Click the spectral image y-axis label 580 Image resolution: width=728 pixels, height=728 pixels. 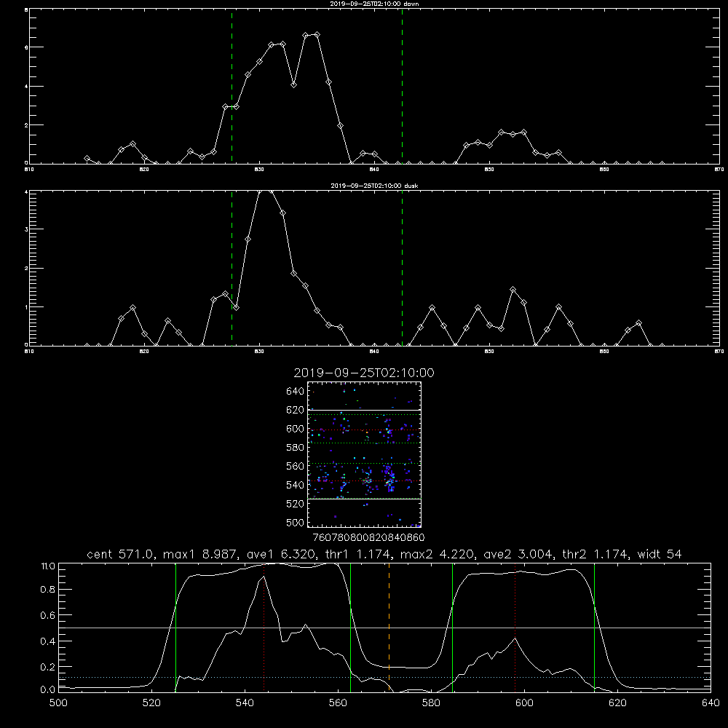(296, 448)
